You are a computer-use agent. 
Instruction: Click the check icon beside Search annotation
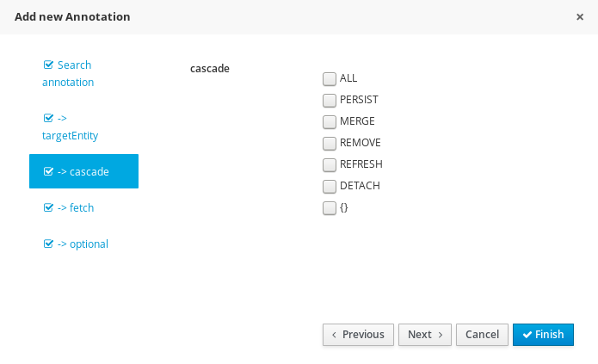tap(48, 65)
